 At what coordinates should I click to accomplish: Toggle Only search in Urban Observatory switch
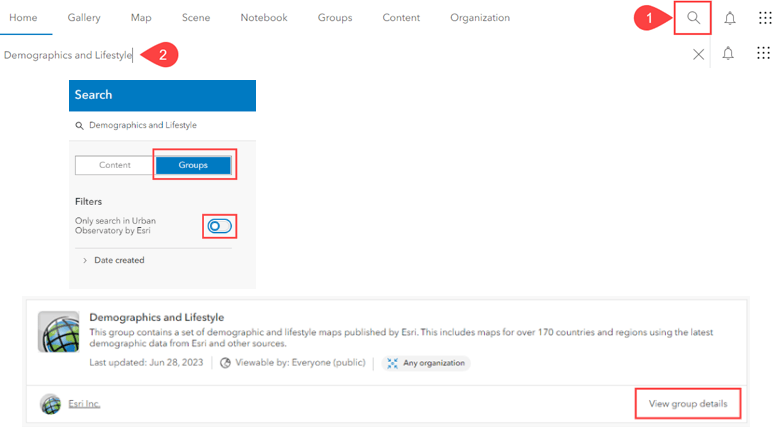coord(219,226)
